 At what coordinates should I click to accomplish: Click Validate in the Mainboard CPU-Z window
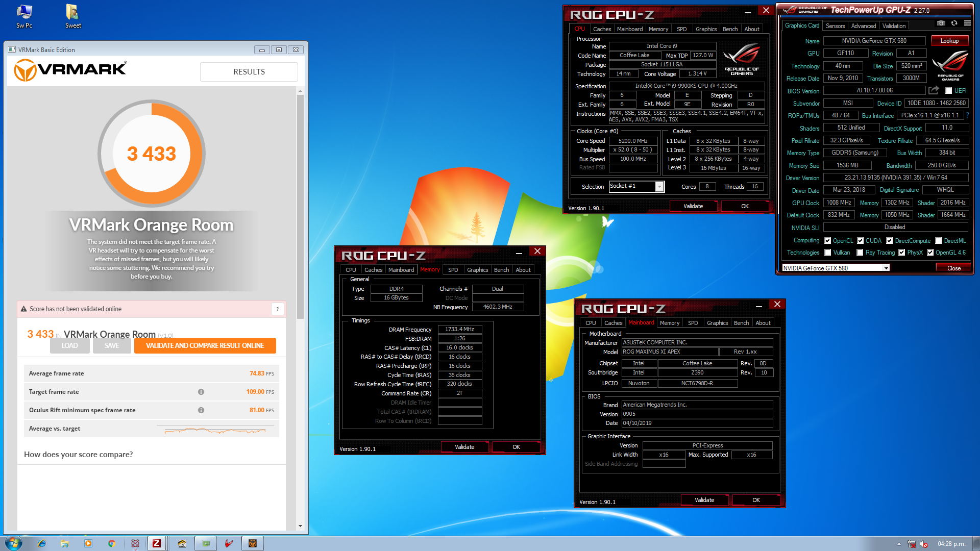point(704,500)
